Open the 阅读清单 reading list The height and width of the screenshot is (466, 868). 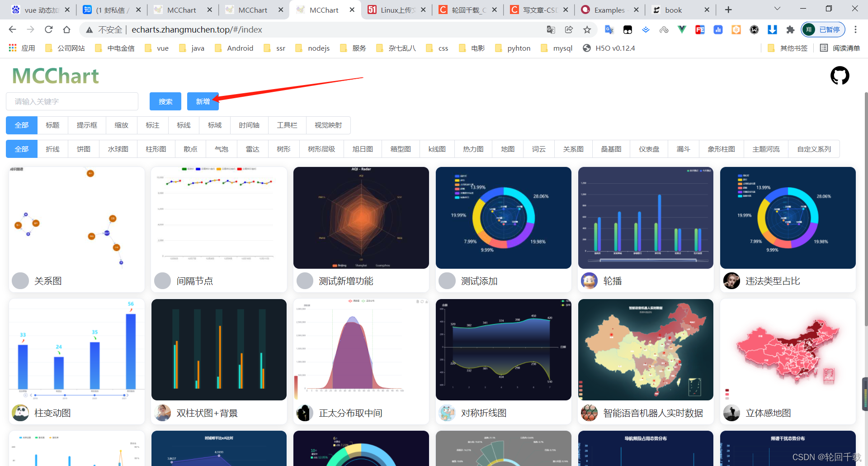pos(840,48)
